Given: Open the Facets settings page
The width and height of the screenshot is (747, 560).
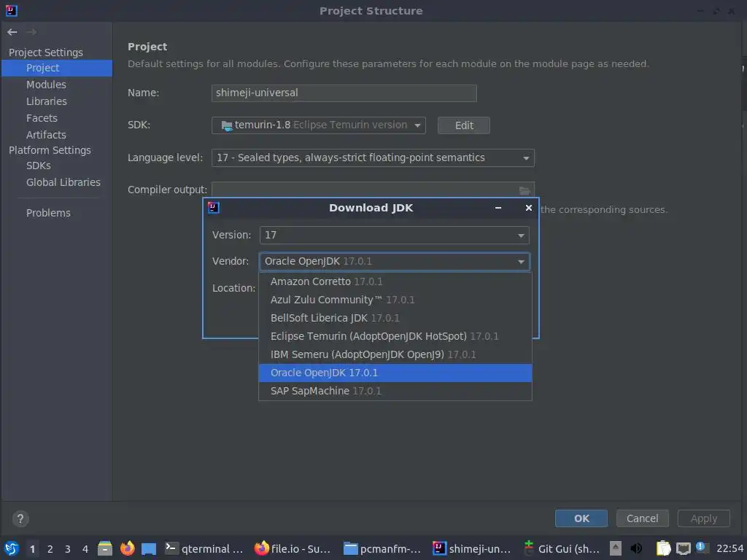Looking at the screenshot, I should tap(42, 118).
